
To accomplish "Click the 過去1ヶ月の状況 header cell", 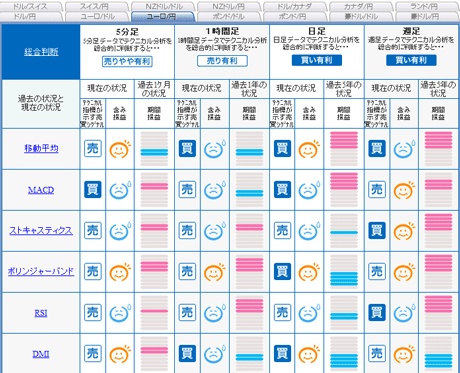I will 154,89.
